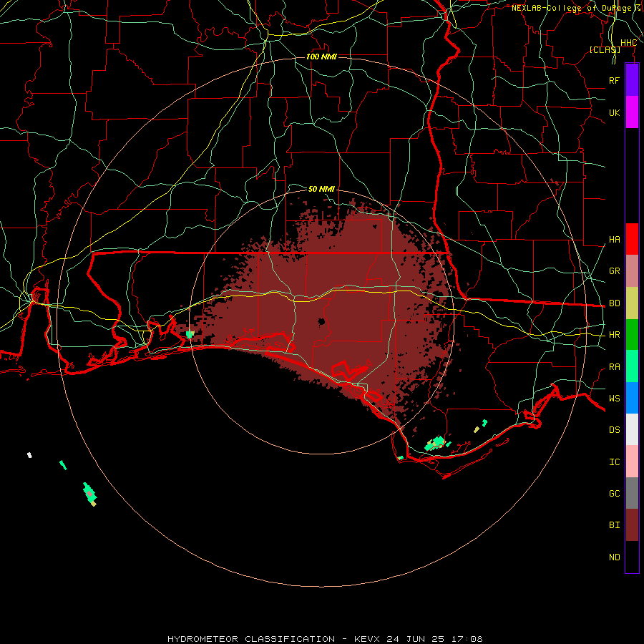Click the "DS" legend label

click(614, 430)
